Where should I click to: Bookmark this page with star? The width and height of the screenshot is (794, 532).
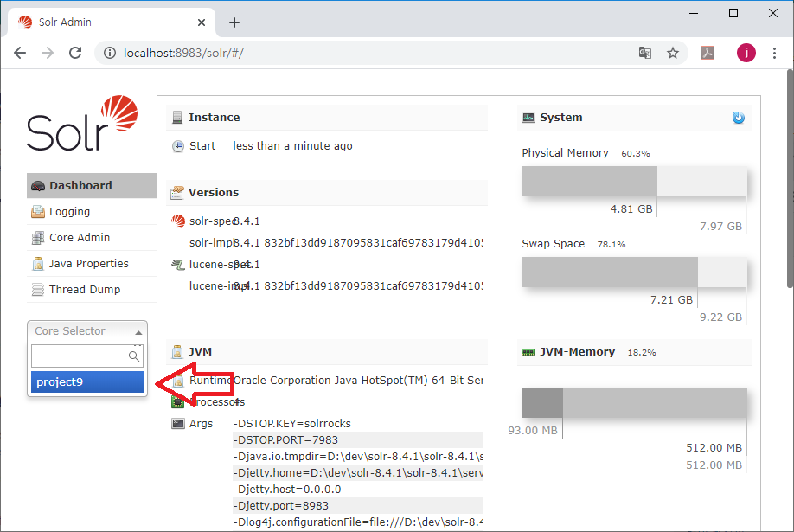point(672,53)
